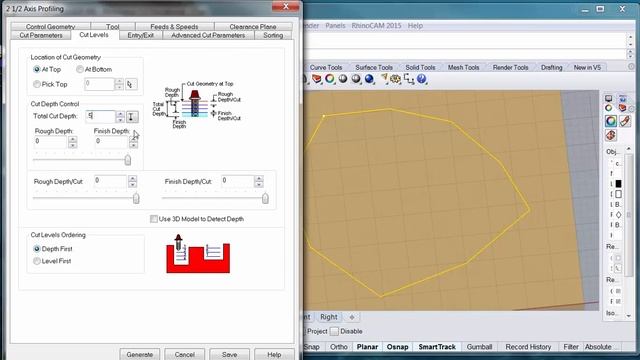
Task: Click the Generate button
Action: tap(140, 354)
